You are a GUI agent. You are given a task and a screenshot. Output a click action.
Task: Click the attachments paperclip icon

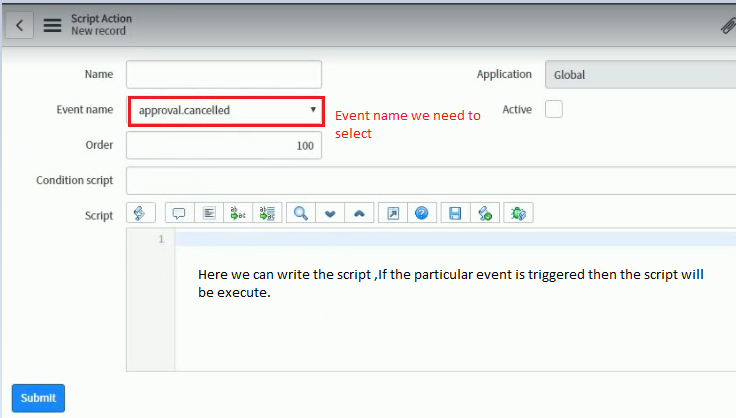click(x=728, y=26)
